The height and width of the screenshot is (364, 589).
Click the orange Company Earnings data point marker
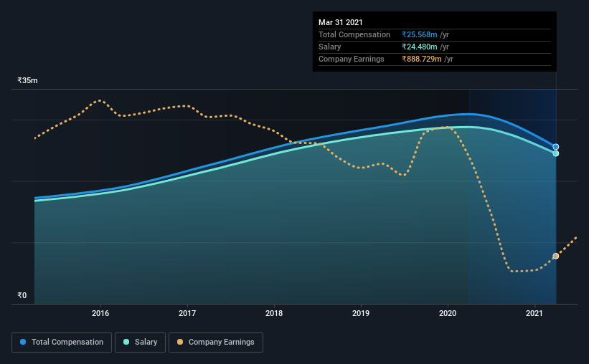[x=555, y=256]
